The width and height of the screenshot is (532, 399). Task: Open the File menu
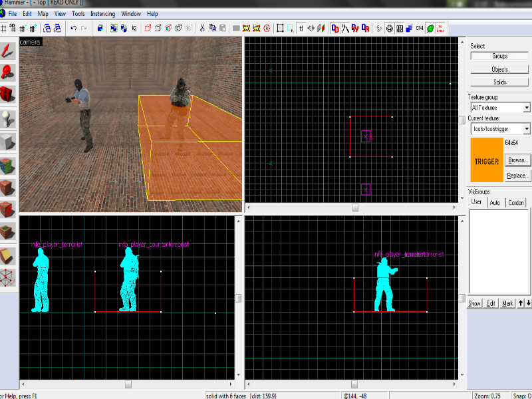click(x=13, y=14)
